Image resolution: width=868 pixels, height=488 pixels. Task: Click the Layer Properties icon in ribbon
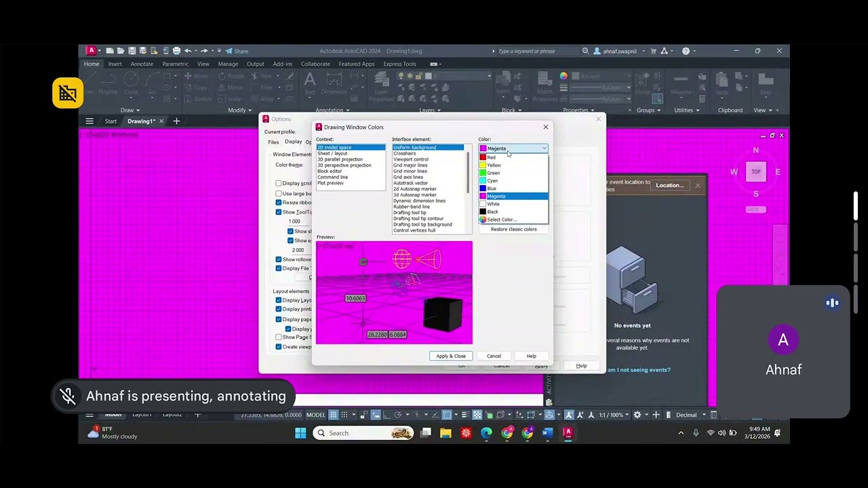(381, 86)
